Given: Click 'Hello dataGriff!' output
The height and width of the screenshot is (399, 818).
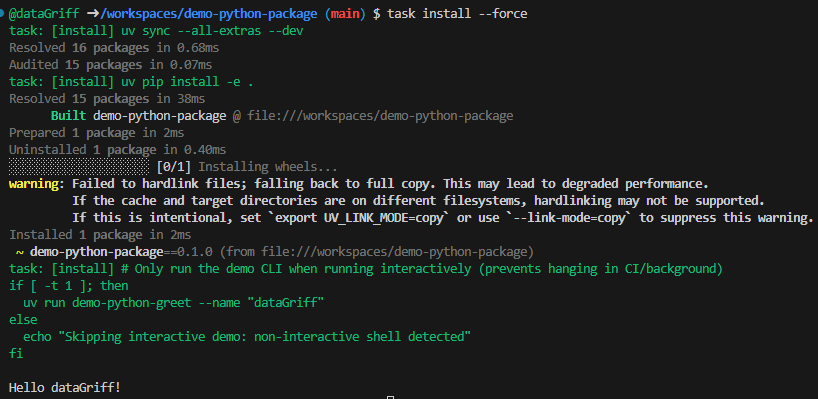Looking at the screenshot, I should click(x=65, y=388).
